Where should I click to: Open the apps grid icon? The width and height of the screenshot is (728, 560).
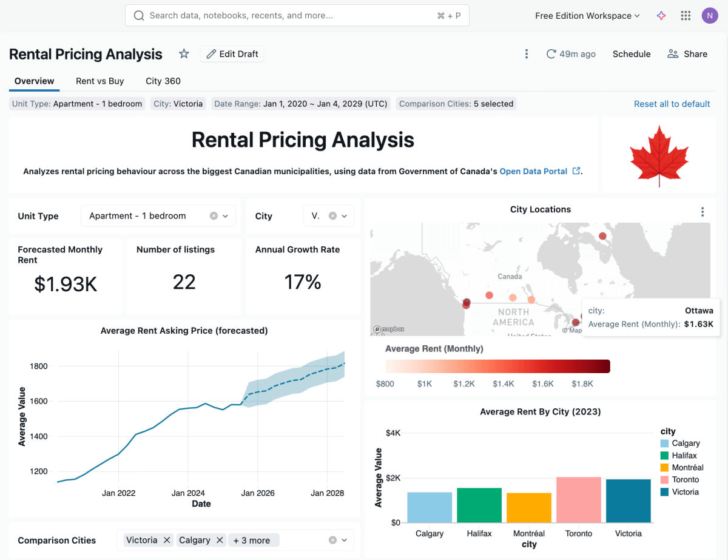(686, 15)
